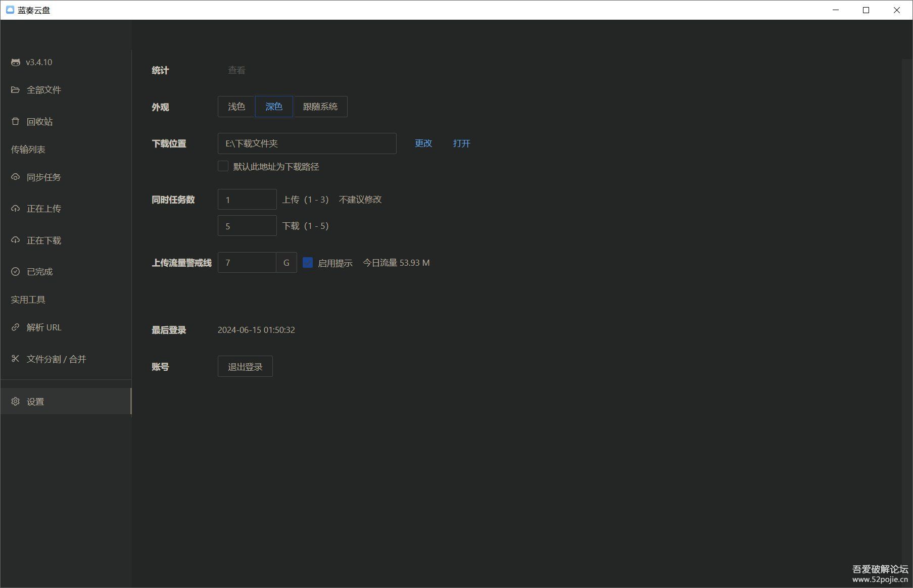Maximize the 蓝奏云盘 window

coord(866,10)
